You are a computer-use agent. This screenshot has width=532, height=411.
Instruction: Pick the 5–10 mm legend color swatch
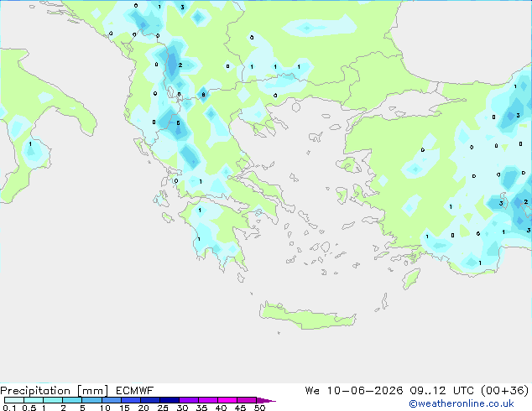91,400
